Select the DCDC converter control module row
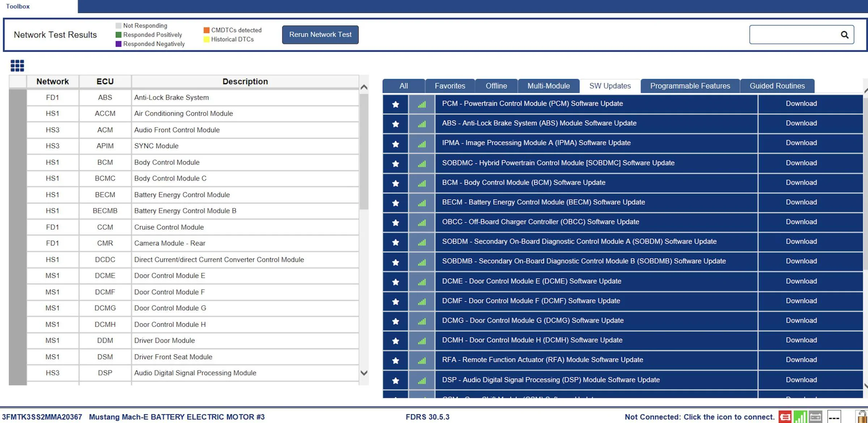 coord(193,260)
